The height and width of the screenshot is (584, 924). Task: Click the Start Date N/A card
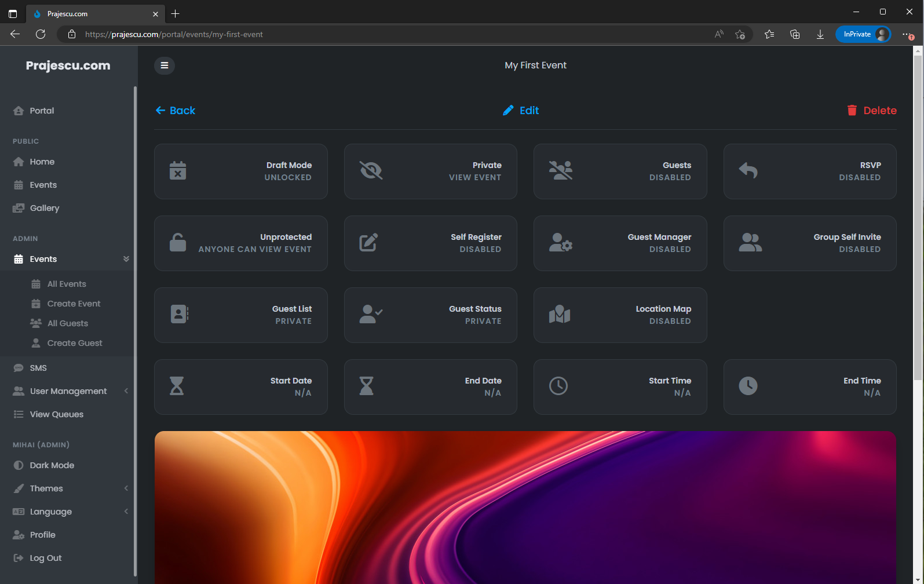[241, 387]
